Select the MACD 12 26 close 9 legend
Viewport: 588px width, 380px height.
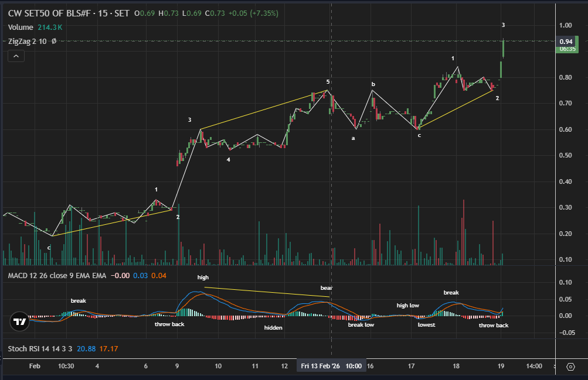(57, 276)
